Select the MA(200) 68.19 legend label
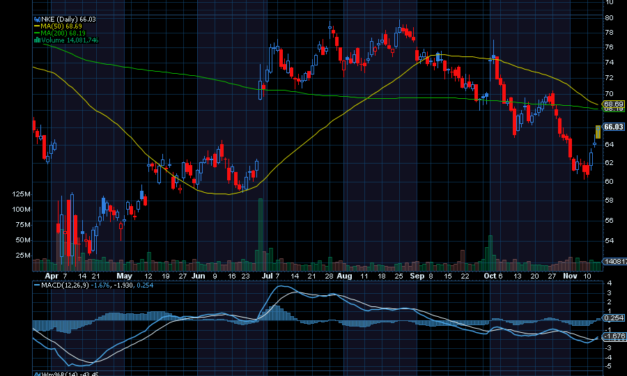The height and width of the screenshot is (376, 627). click(x=63, y=33)
